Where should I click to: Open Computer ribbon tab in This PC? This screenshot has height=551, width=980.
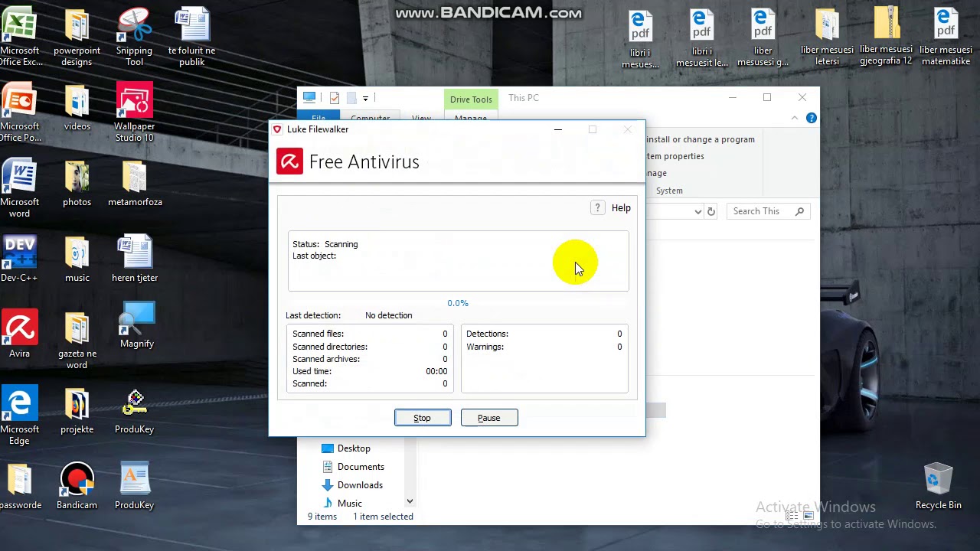click(x=370, y=118)
